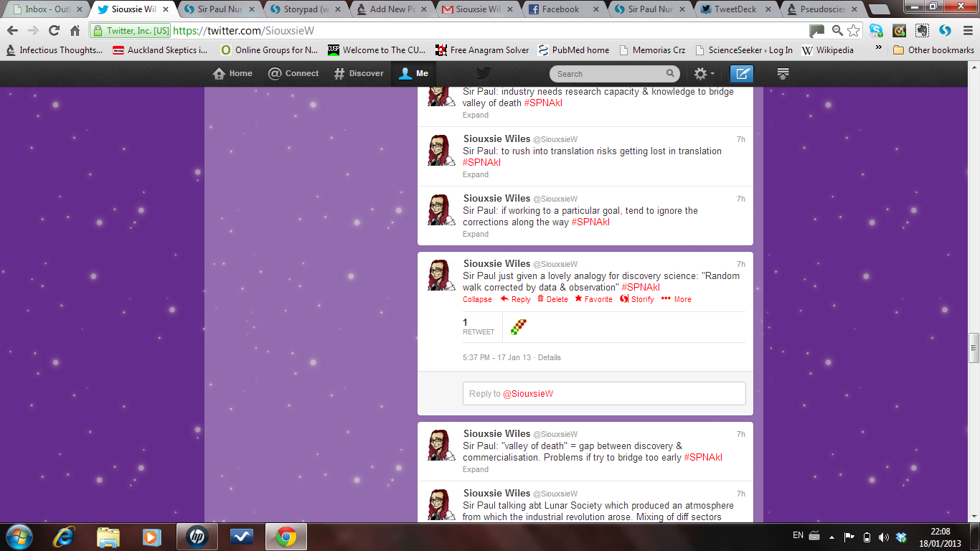The image size is (980, 551).
Task: Switch to the Add New Post tab
Action: tap(391, 9)
